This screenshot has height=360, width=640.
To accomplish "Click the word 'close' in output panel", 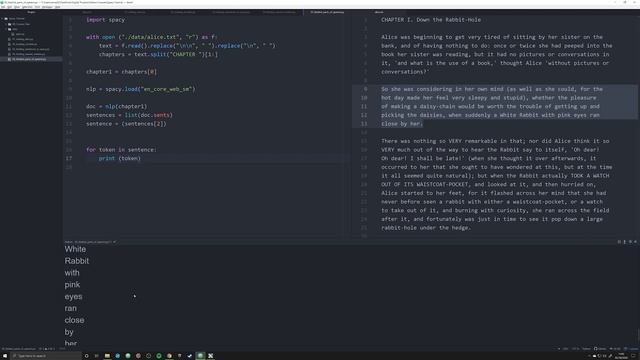I will 74,320.
